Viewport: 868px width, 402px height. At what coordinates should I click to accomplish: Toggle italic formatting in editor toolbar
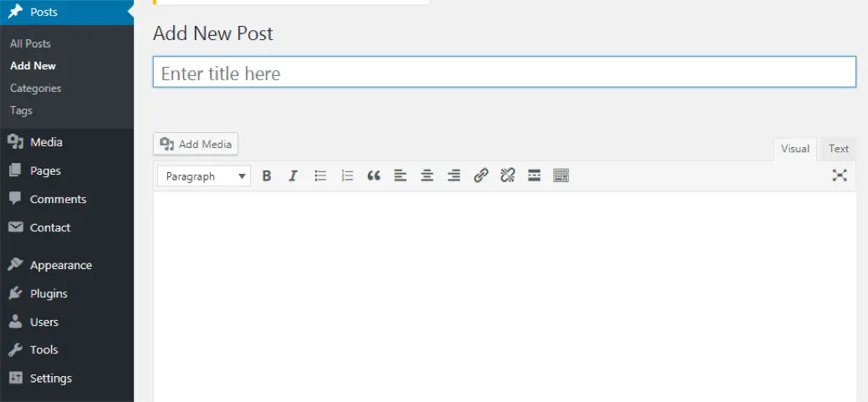click(x=294, y=176)
